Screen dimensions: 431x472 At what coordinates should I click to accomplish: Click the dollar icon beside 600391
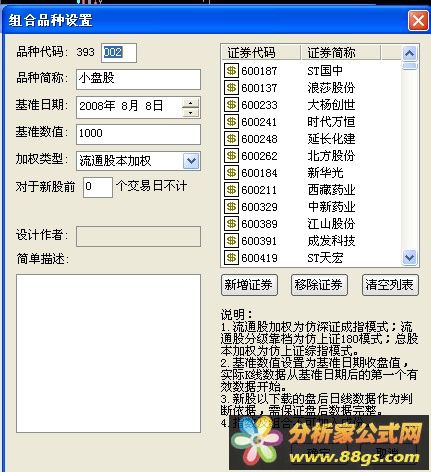(231, 241)
